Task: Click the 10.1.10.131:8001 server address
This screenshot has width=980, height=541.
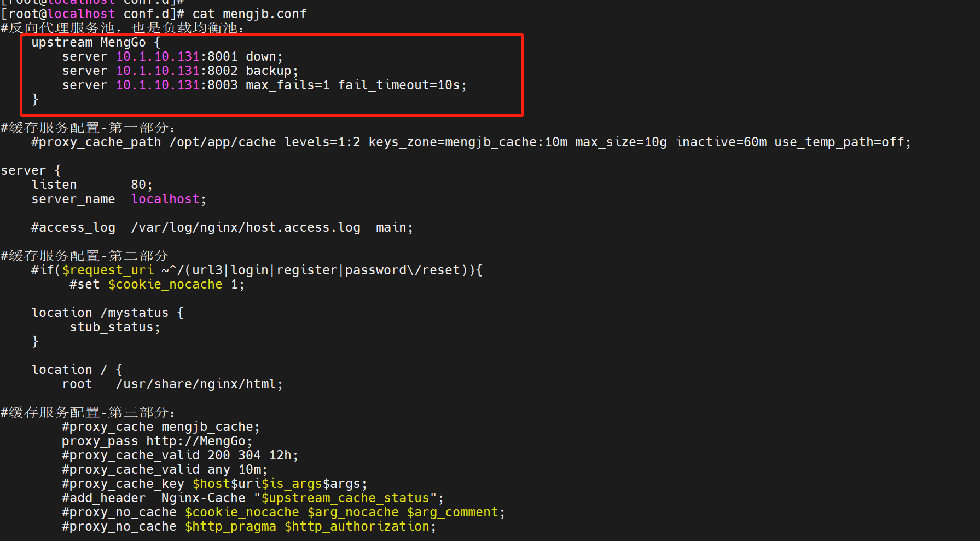Action: click(x=177, y=56)
